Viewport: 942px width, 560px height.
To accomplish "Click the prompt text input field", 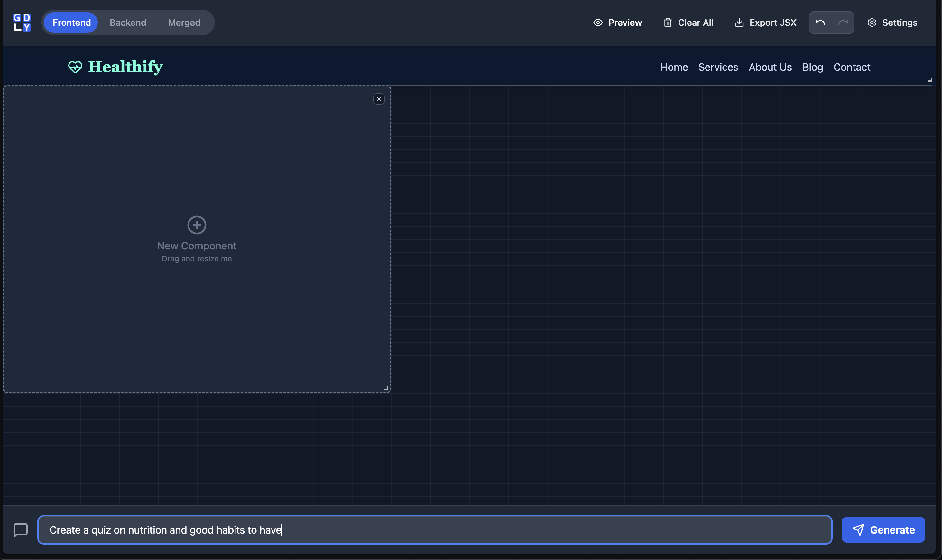I will point(434,530).
